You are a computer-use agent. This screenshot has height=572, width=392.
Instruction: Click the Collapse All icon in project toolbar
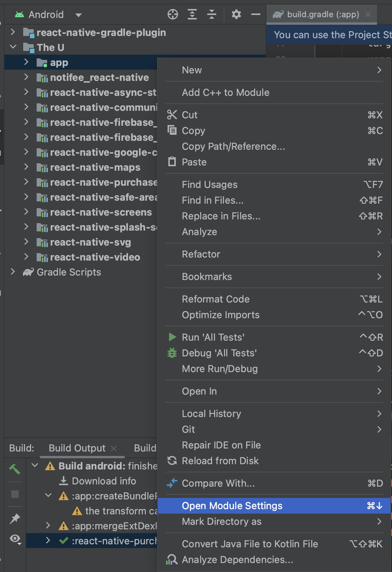coord(212,15)
